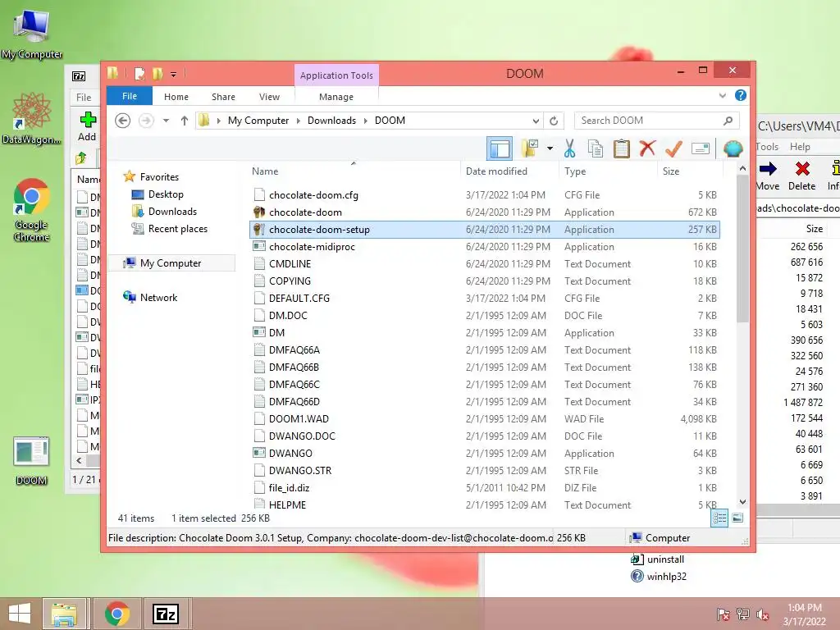Expand the address bar history dropdown
The image size is (840, 630).
535,121
